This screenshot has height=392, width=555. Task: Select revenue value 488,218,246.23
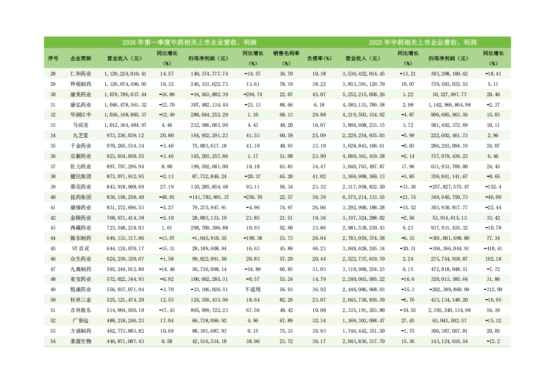(x=126, y=320)
